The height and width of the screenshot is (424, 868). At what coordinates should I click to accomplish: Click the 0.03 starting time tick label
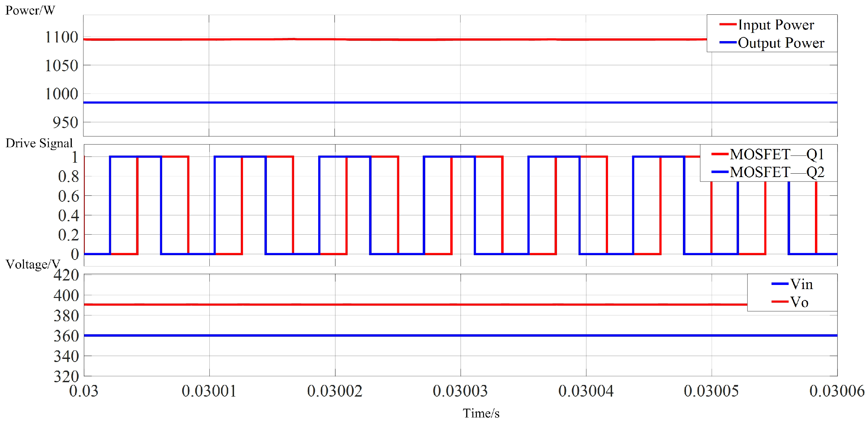(x=83, y=391)
